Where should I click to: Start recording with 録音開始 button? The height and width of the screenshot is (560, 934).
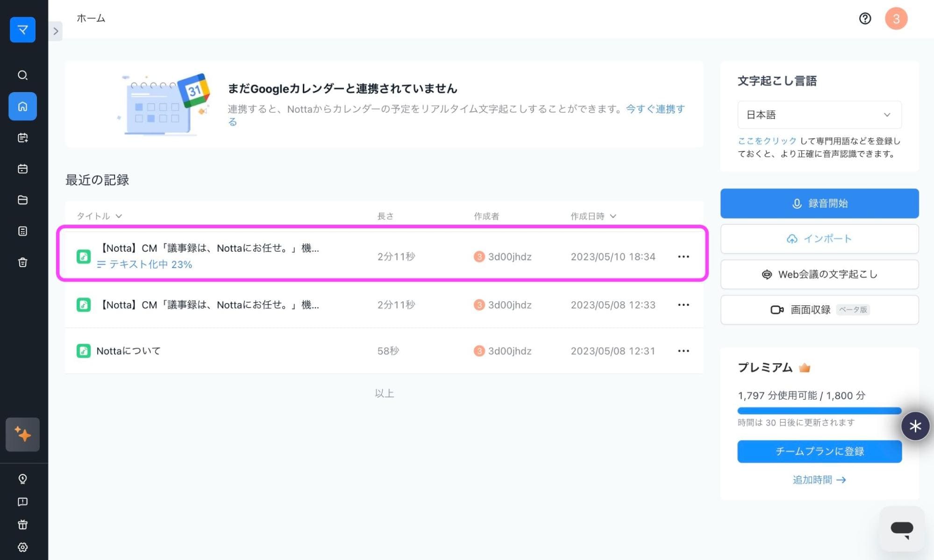click(819, 203)
